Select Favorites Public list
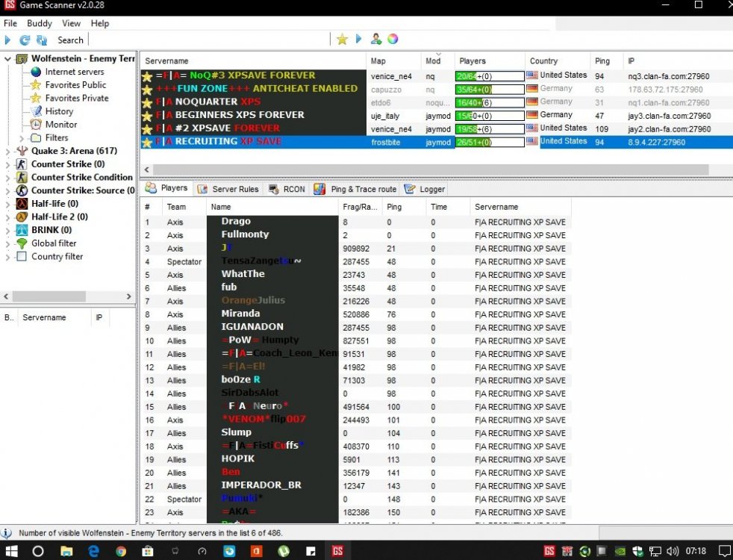733x560 pixels. [75, 85]
